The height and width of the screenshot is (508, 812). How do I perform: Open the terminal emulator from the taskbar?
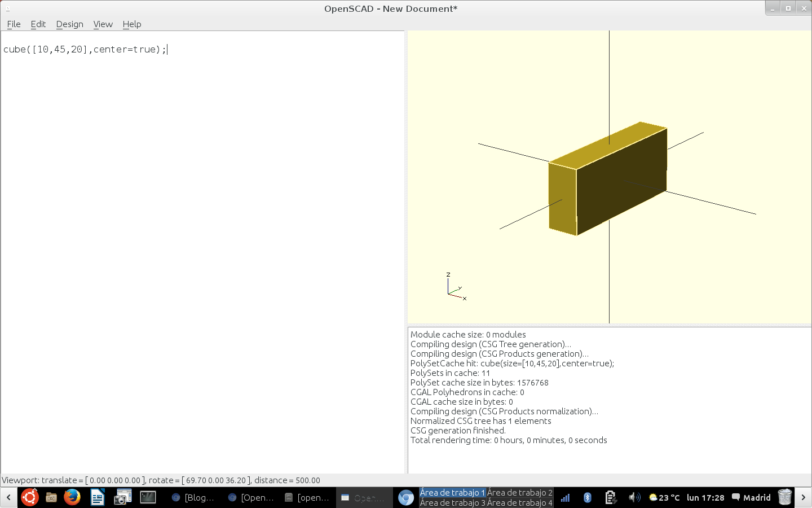[x=147, y=497]
